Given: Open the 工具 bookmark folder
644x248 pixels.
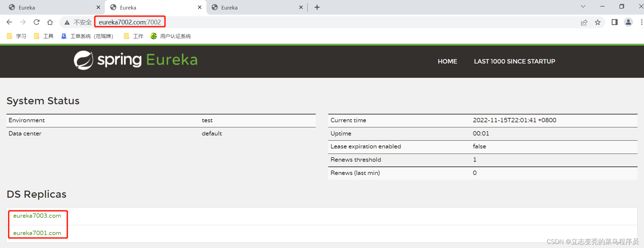Looking at the screenshot, I should tap(44, 36).
